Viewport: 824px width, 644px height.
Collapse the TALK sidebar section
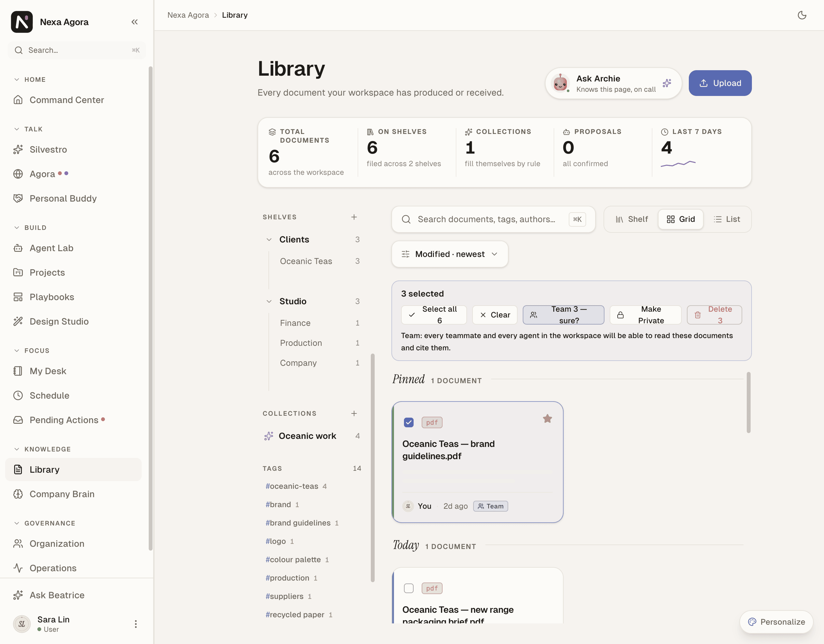click(28, 129)
